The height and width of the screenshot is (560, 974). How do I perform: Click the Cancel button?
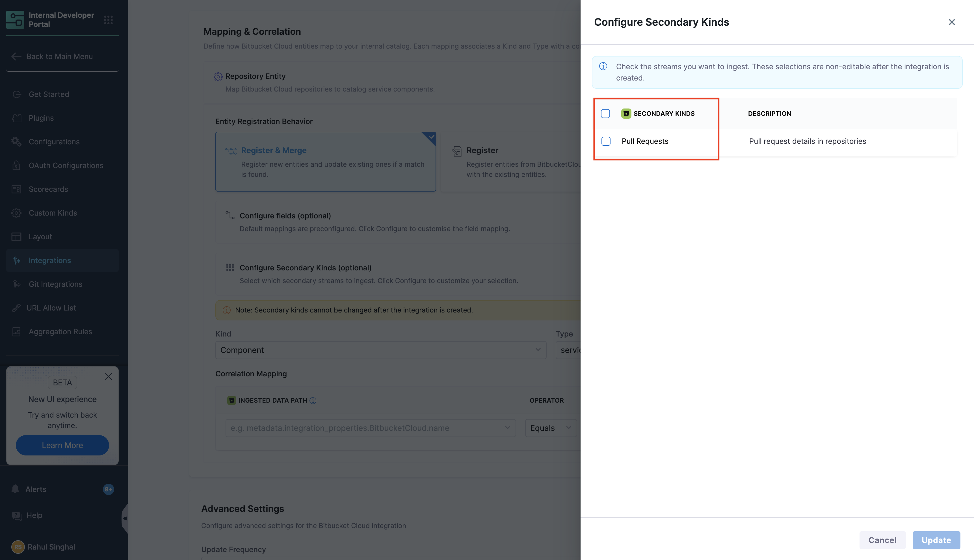pyautogui.click(x=882, y=540)
